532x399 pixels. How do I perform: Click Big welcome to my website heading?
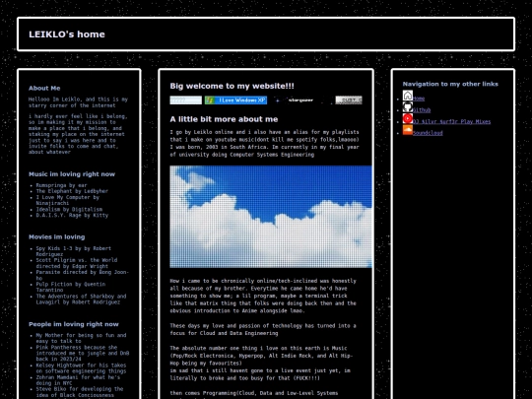pos(233,86)
